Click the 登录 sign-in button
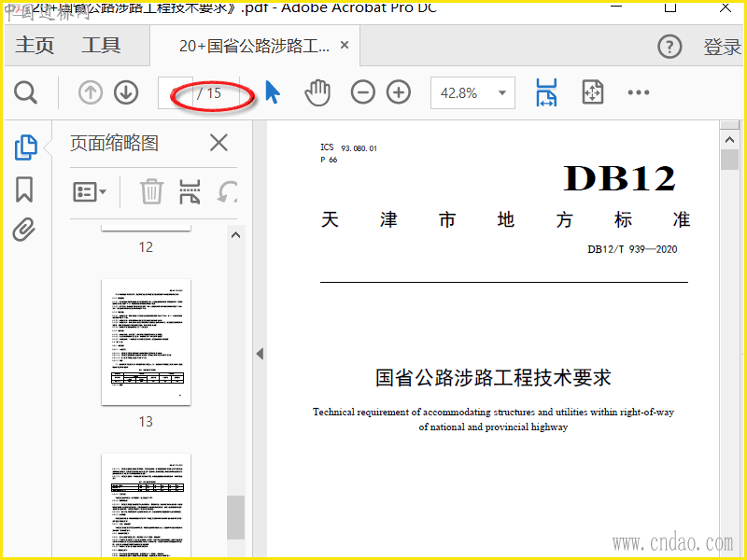Image resolution: width=747 pixels, height=560 pixels. [722, 47]
